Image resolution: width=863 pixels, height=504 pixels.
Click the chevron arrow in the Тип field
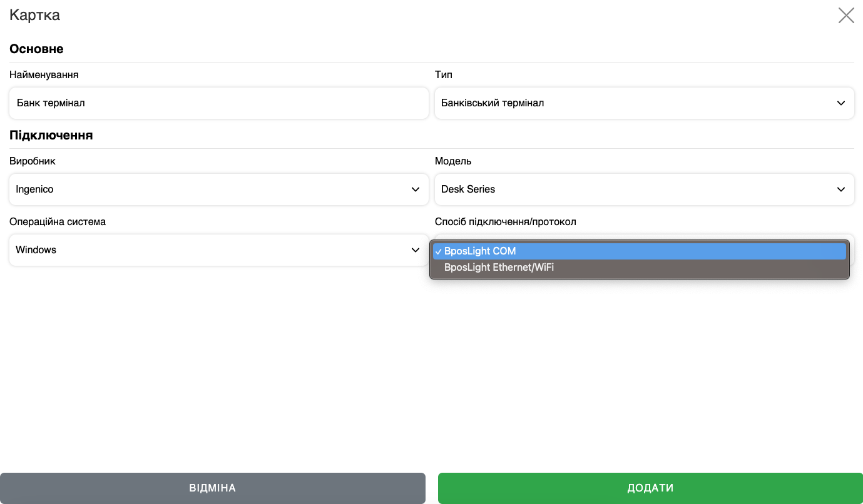pos(840,103)
